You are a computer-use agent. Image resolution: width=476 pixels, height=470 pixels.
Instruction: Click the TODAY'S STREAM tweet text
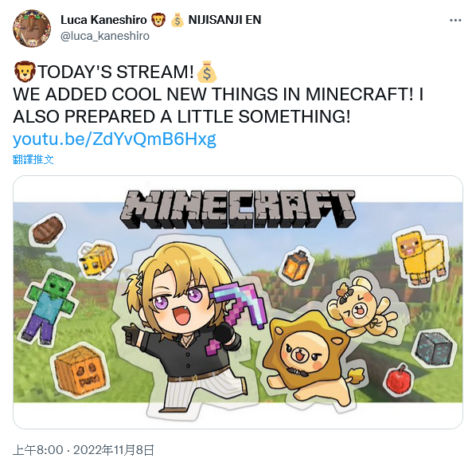click(x=115, y=72)
